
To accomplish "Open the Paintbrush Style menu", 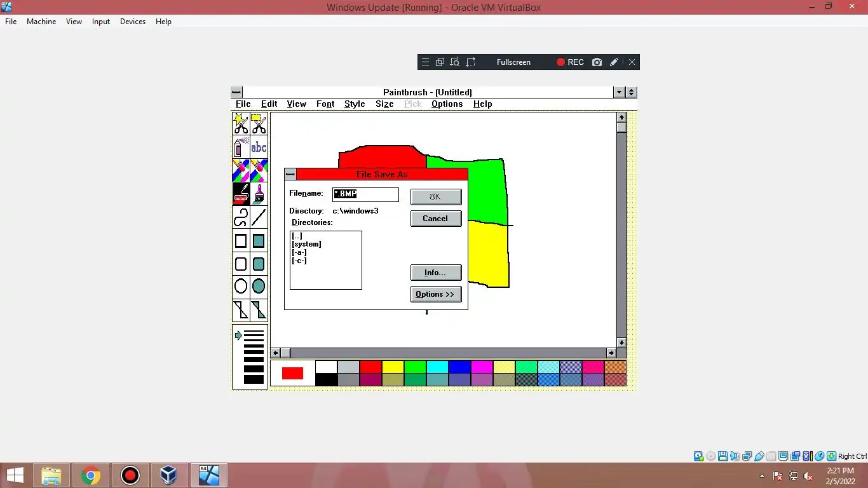I will [355, 104].
